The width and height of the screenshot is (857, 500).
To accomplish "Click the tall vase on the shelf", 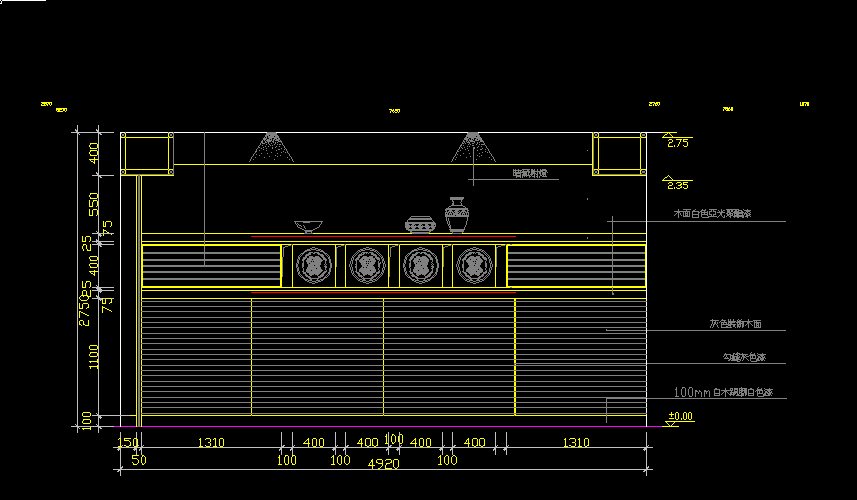I will tap(457, 215).
